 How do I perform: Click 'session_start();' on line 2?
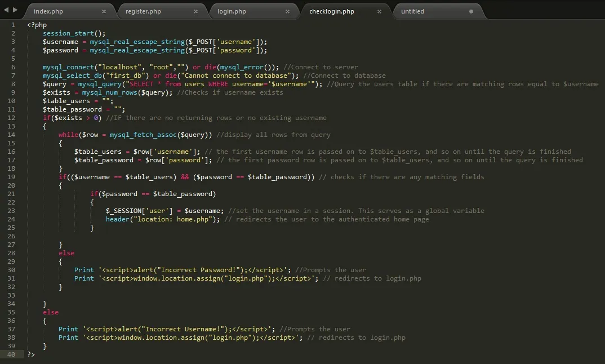74,33
